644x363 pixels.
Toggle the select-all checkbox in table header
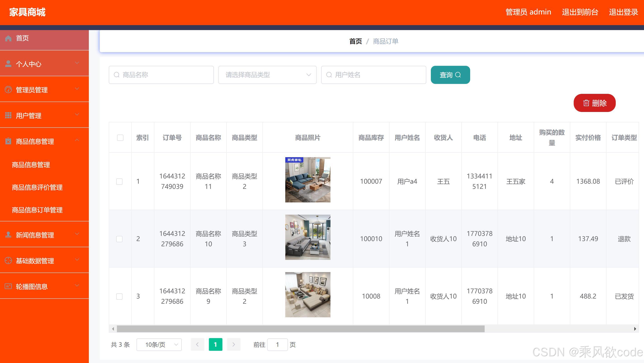pyautogui.click(x=120, y=138)
